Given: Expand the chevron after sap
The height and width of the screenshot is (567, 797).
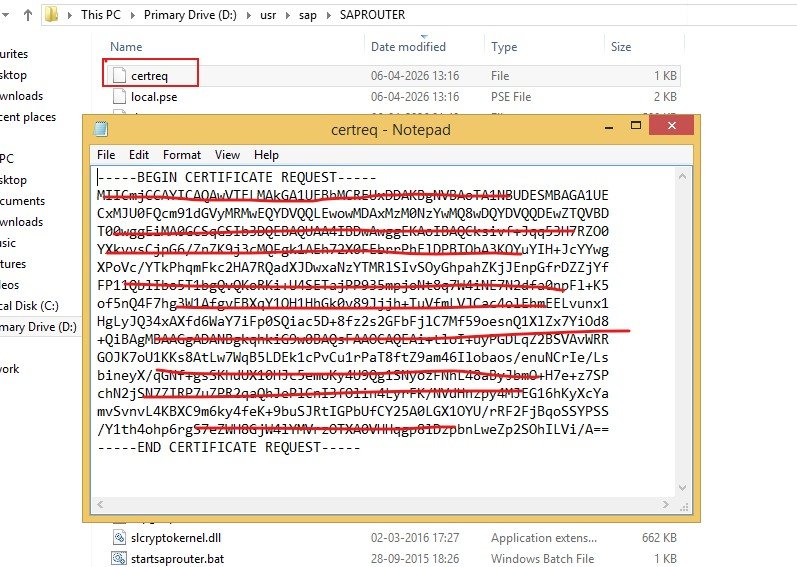Looking at the screenshot, I should point(328,15).
